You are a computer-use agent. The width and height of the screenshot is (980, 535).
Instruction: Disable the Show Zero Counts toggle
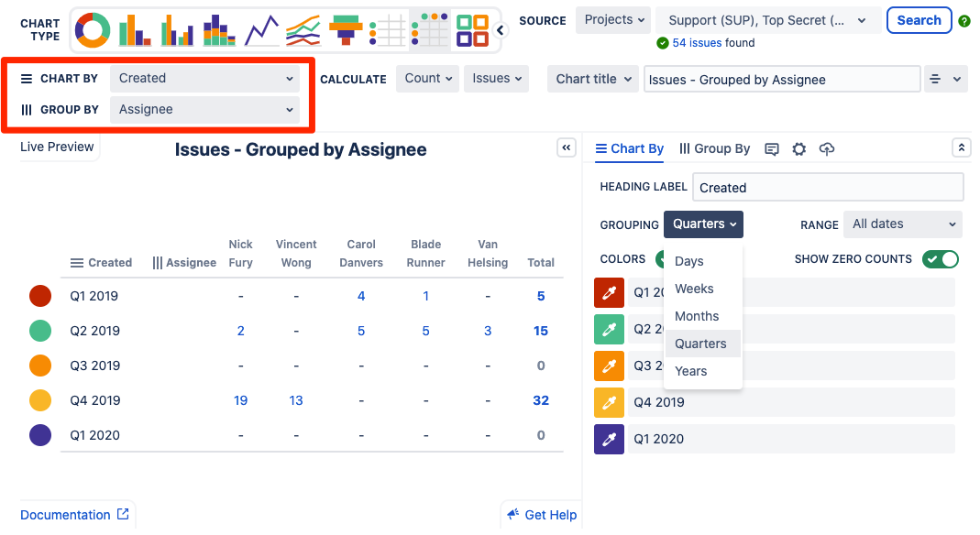point(940,259)
